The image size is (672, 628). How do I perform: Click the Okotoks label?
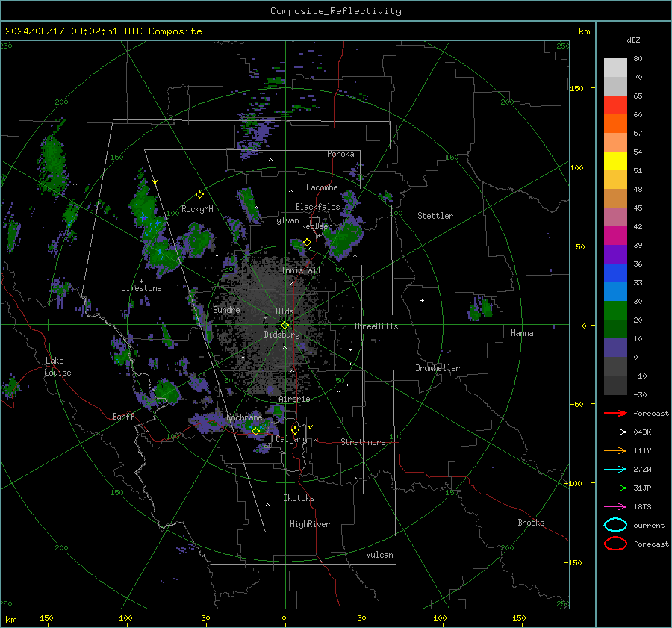(x=299, y=498)
